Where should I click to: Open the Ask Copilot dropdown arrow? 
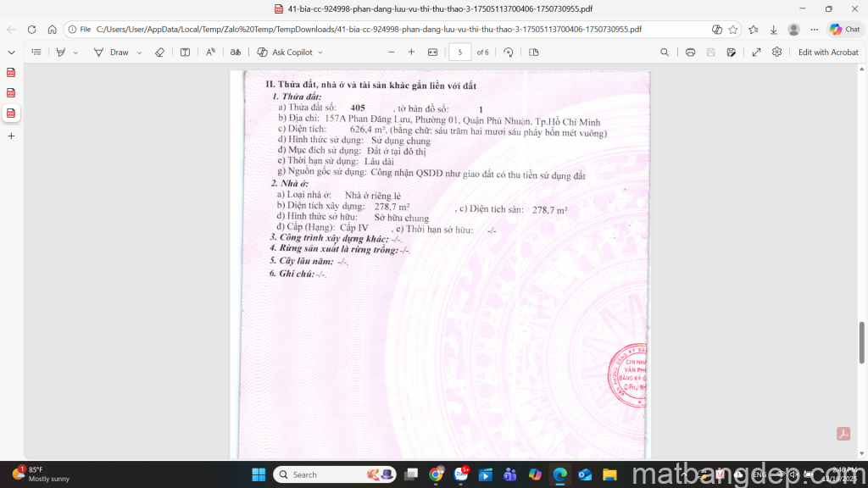coord(320,52)
